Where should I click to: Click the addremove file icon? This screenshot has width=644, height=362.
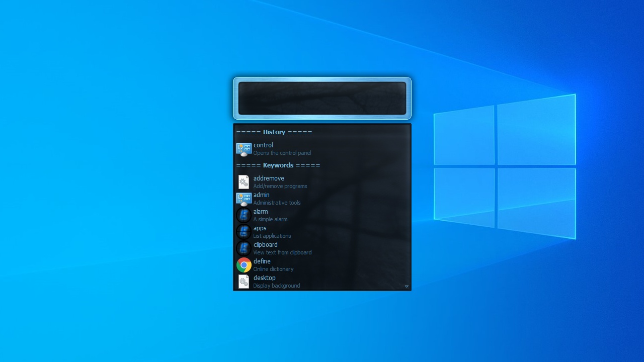244,182
